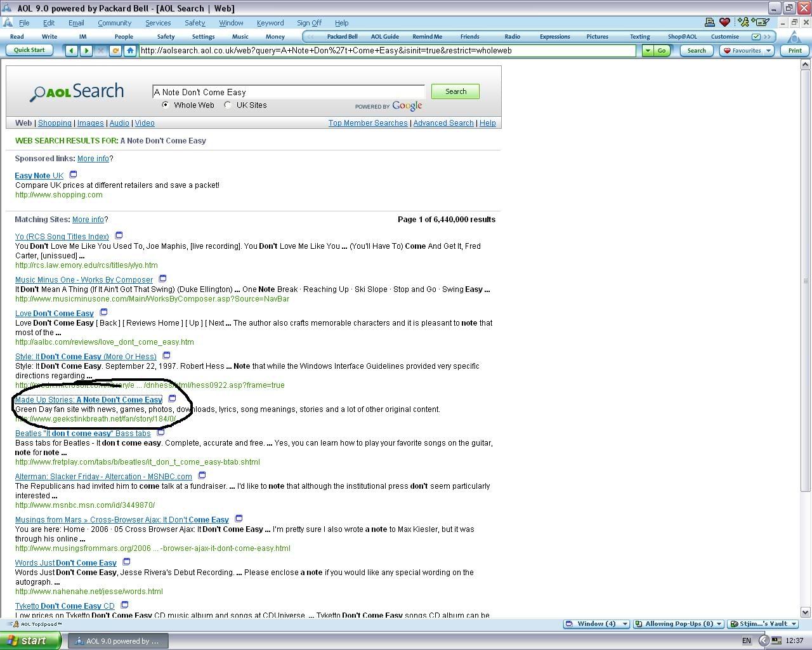The height and width of the screenshot is (650, 812).
Task: Open new-window icon next to Musings from Mars result
Action: (x=239, y=519)
